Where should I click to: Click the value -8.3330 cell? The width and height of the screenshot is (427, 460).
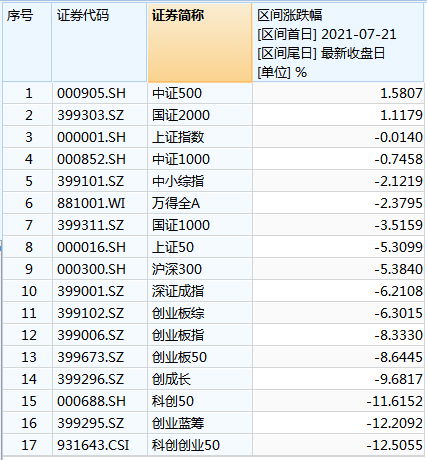[x=338, y=335]
